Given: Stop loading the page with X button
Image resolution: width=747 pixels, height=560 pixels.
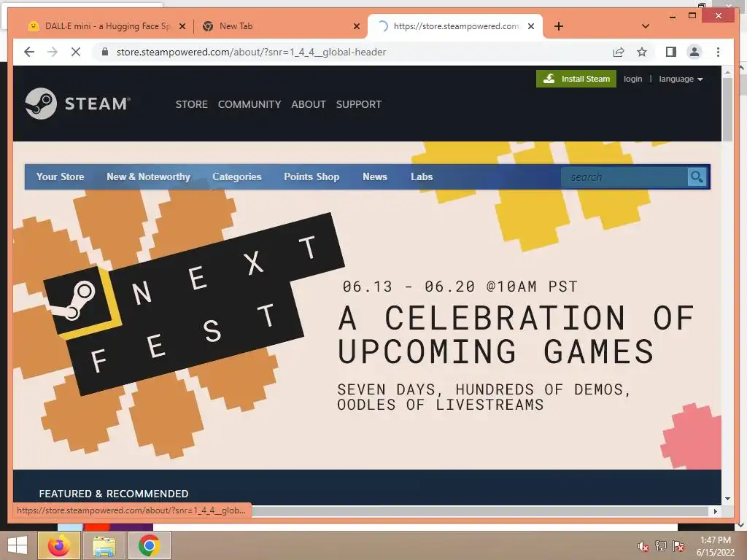Looking at the screenshot, I should click(76, 52).
